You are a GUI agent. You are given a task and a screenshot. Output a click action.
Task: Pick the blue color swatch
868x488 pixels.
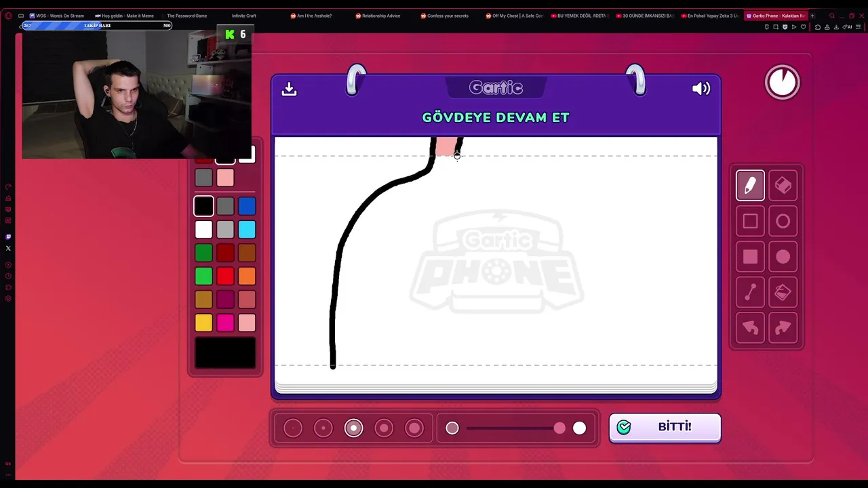[247, 206]
